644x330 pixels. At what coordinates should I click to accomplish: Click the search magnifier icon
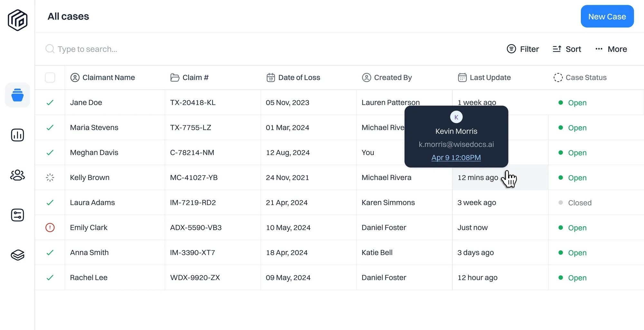[x=50, y=49]
